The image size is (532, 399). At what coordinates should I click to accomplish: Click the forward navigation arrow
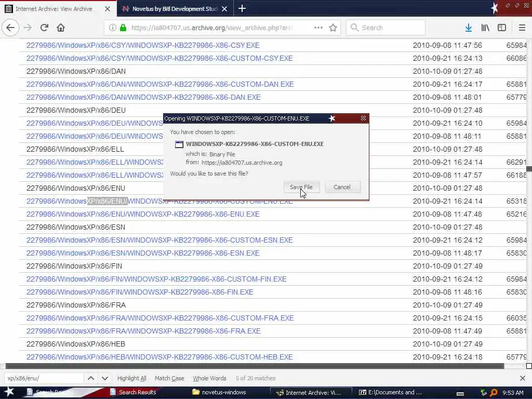(28, 28)
